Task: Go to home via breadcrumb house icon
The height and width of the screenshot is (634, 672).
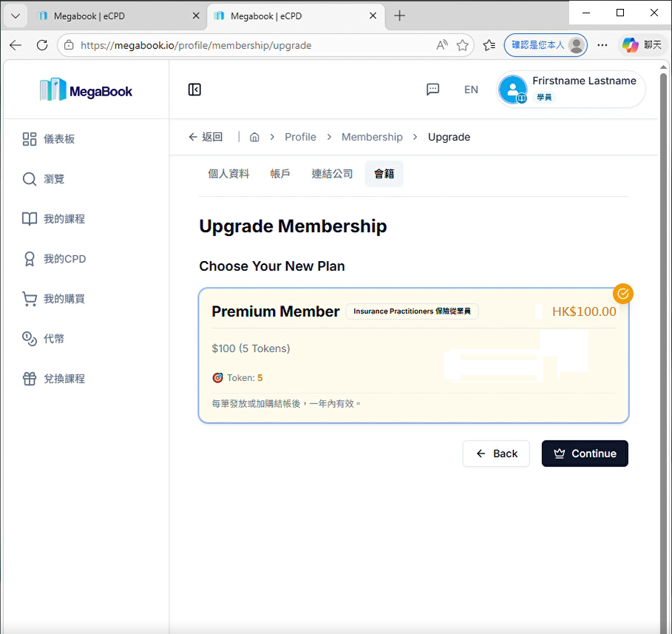Action: (x=254, y=138)
